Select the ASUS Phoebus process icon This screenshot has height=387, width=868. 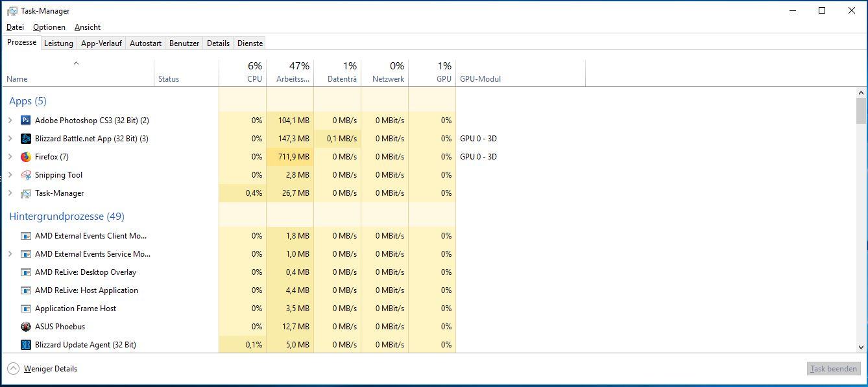pyautogui.click(x=26, y=327)
